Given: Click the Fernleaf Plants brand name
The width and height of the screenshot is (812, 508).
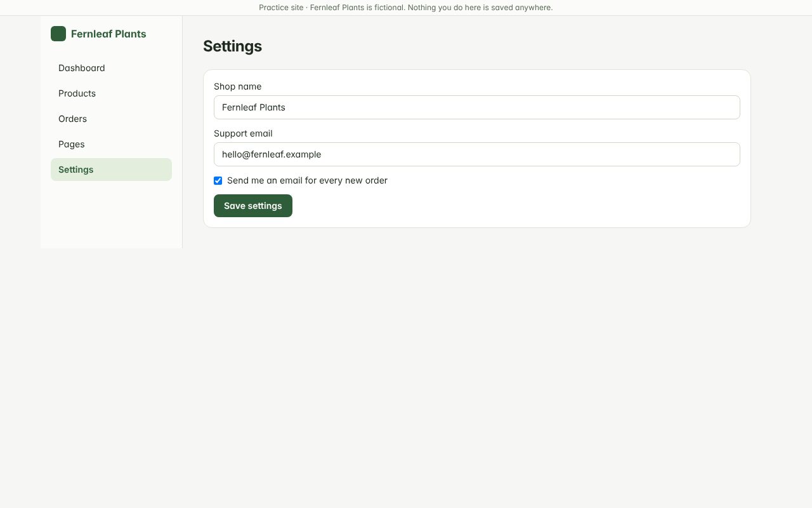Looking at the screenshot, I should 108,34.
